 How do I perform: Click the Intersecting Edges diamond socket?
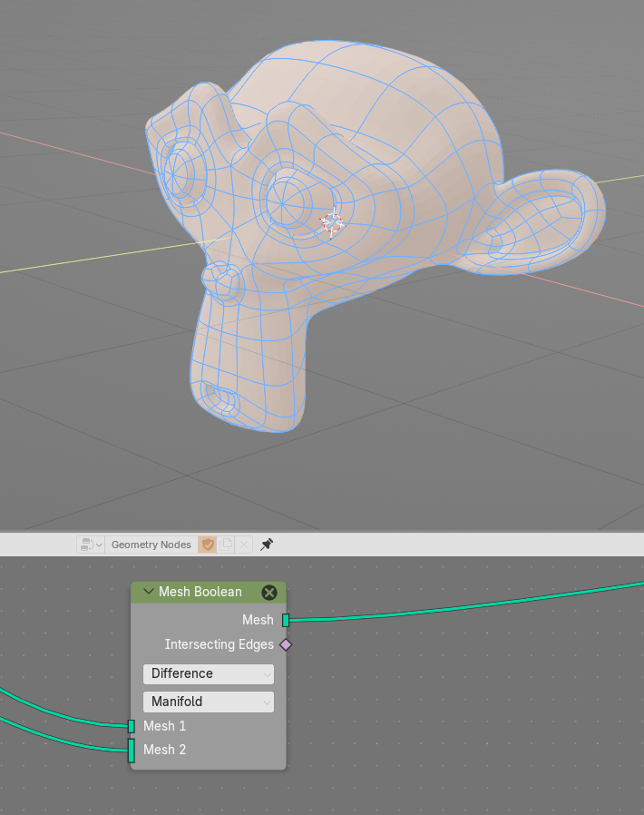pyautogui.click(x=286, y=644)
